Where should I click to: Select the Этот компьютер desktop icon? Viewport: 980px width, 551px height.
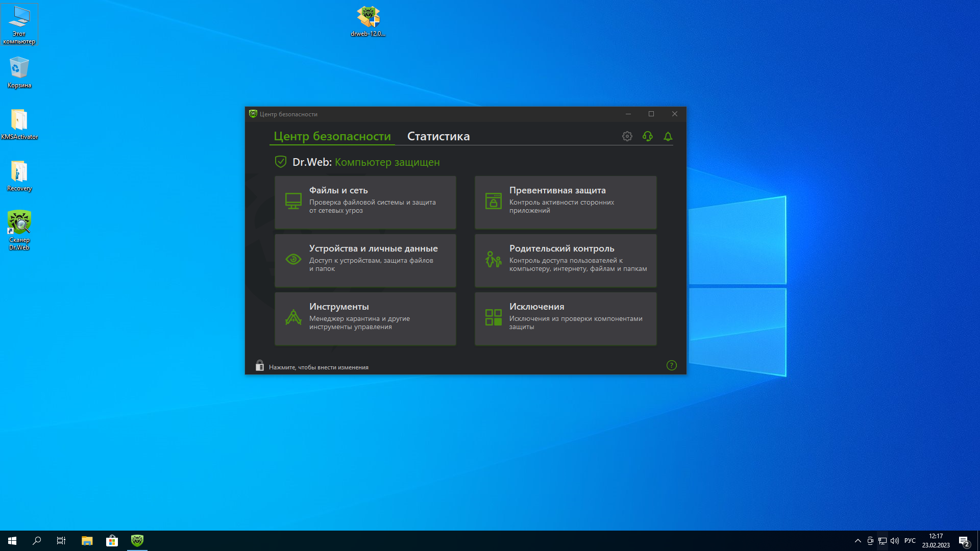19,25
